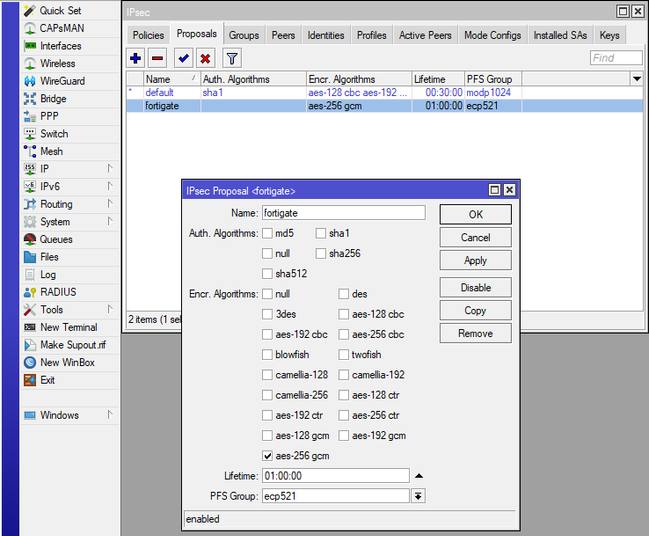Click the red minus remove icon
Screen dimensions: 649x536
pos(157,59)
